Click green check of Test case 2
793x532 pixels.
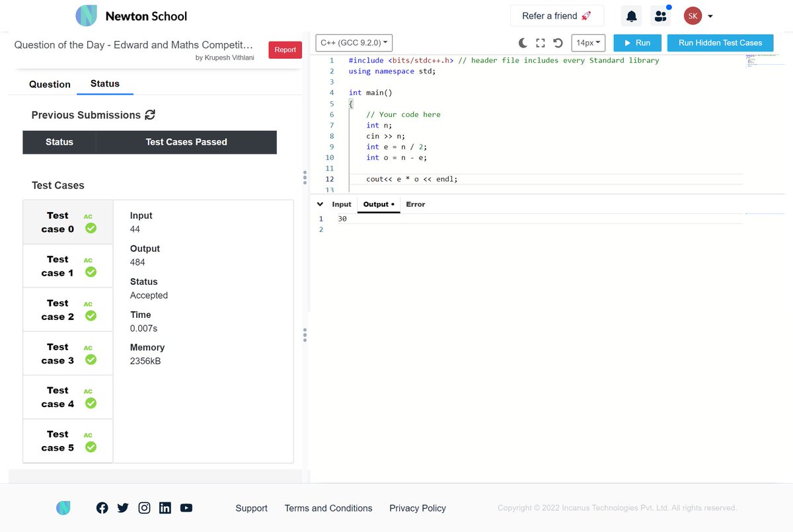click(x=91, y=315)
